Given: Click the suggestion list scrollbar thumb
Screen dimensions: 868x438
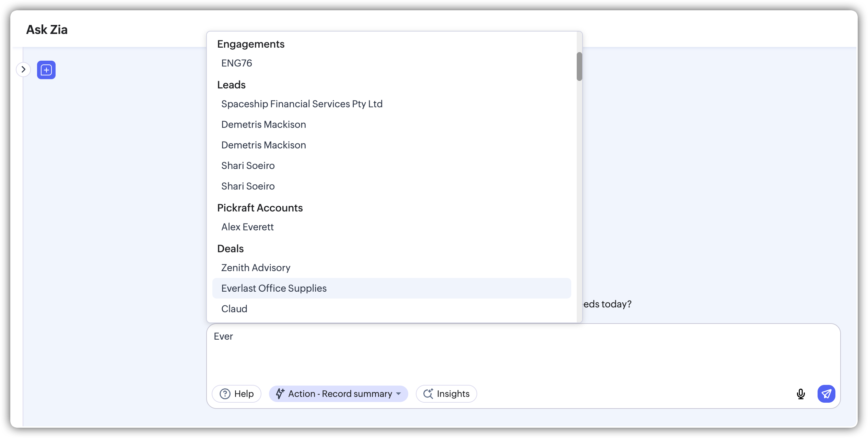Looking at the screenshot, I should (579, 66).
